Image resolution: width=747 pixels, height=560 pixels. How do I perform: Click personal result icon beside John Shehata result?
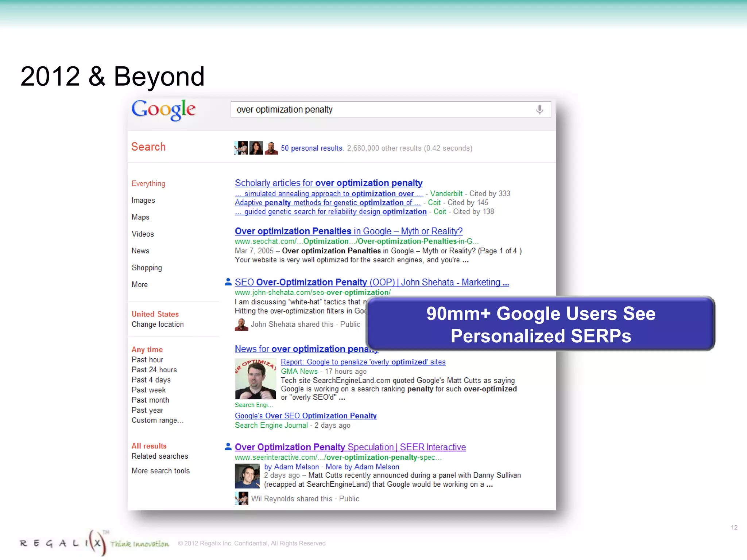228,281
